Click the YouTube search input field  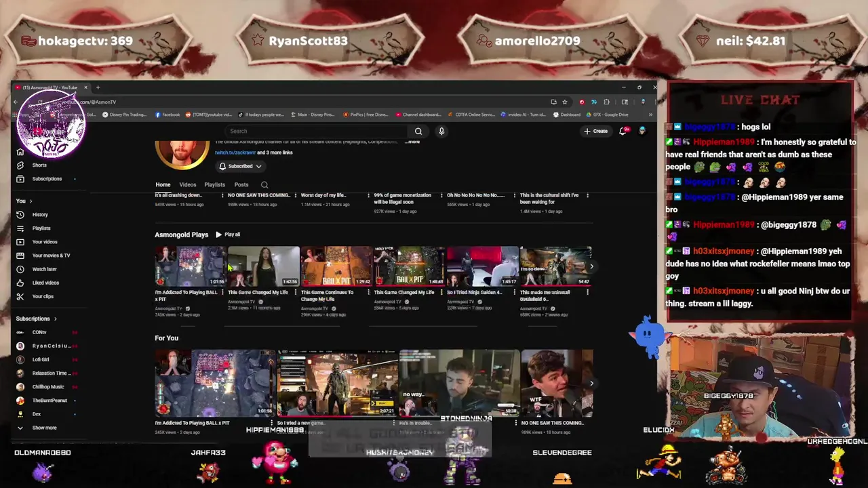point(315,131)
